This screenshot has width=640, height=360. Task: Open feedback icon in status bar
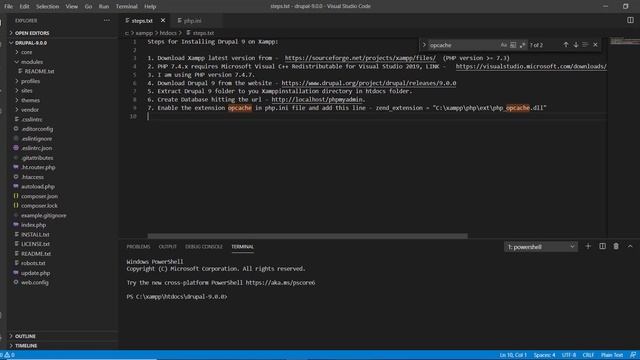click(x=633, y=355)
